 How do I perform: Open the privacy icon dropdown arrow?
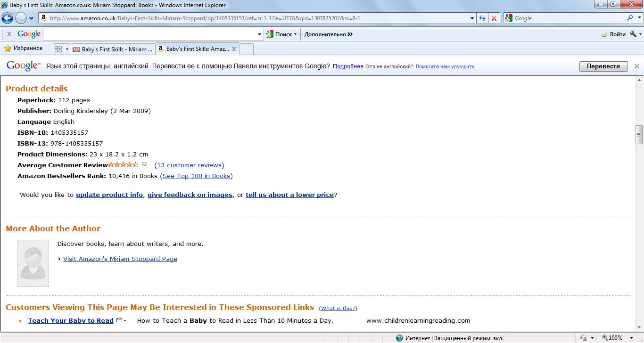coord(592,338)
